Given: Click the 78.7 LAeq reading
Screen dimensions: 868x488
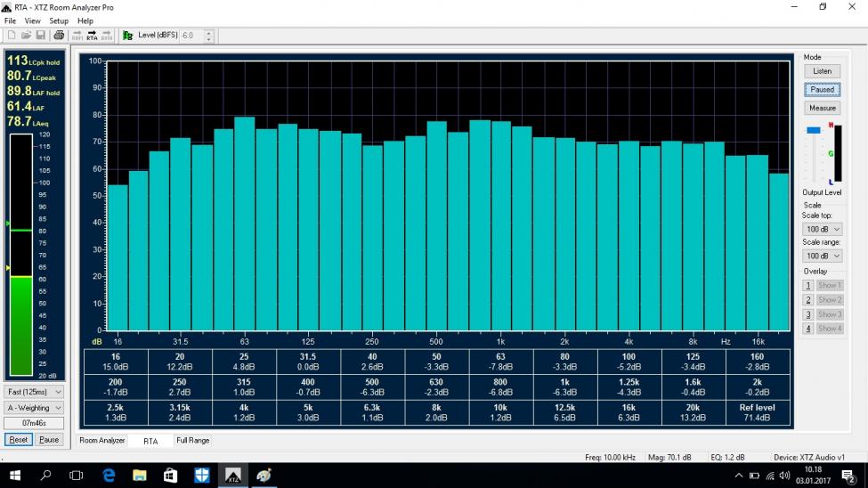Looking at the screenshot, I should (x=28, y=121).
